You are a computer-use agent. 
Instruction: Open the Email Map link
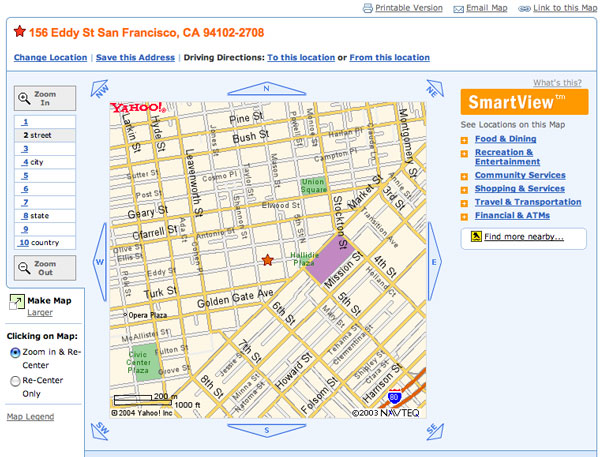[486, 8]
